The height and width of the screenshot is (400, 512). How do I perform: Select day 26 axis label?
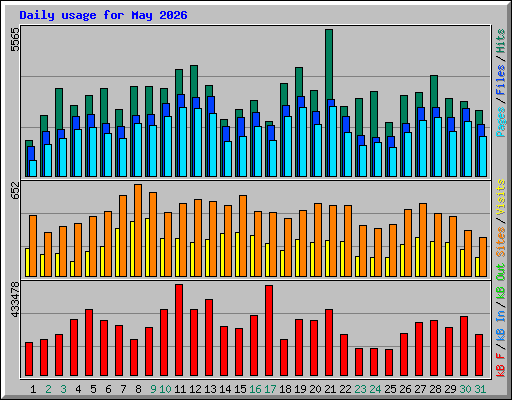[405, 389]
